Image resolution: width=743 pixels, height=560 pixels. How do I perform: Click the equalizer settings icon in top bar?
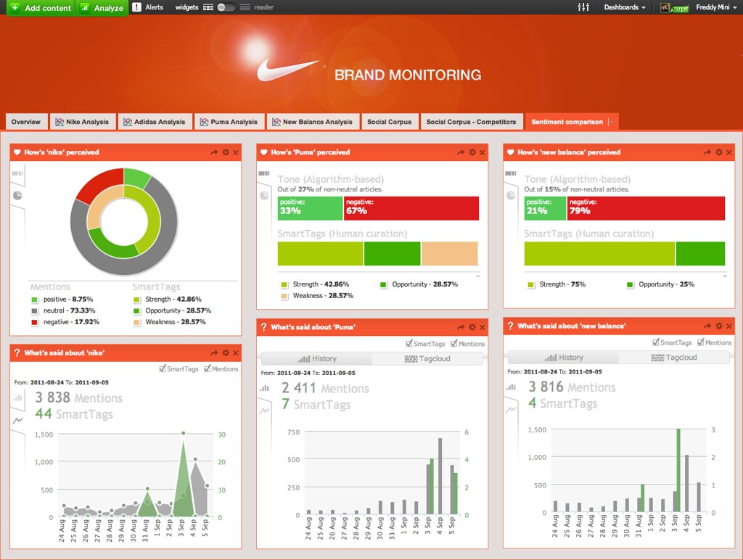[583, 7]
